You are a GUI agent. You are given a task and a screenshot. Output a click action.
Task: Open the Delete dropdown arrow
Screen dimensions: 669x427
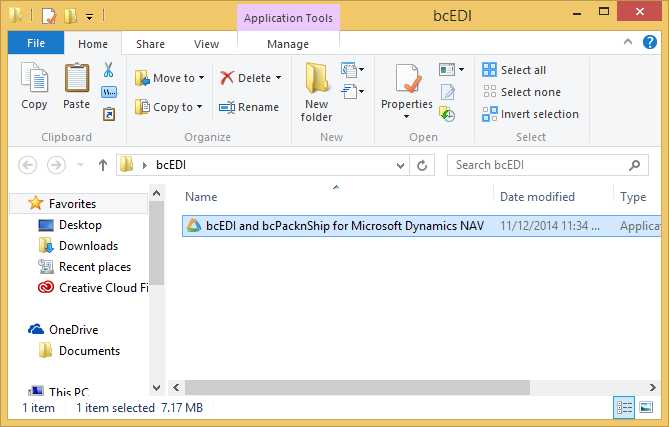pyautogui.click(x=278, y=78)
